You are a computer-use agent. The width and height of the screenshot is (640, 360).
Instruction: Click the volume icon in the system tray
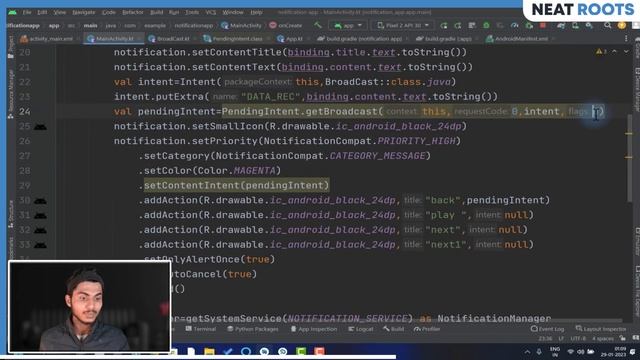(580, 351)
